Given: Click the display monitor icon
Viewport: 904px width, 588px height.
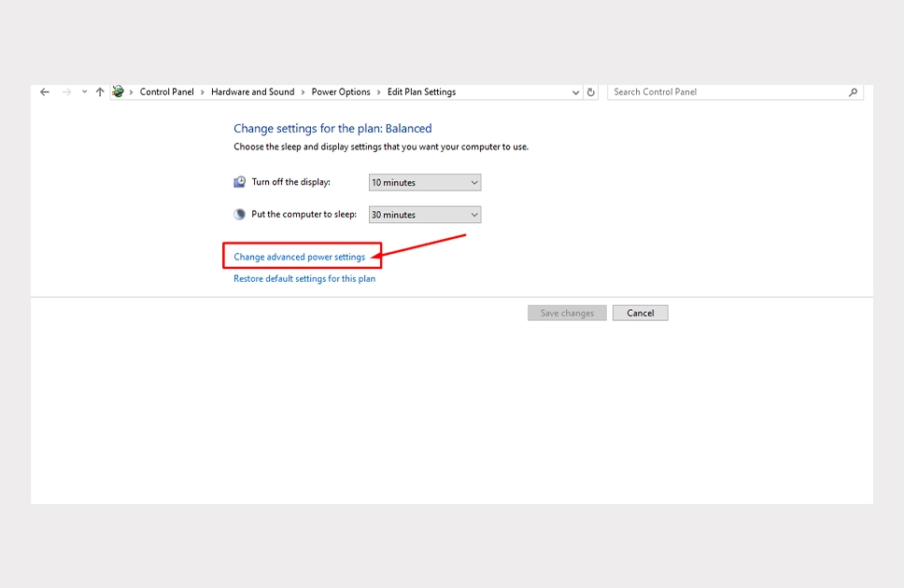Looking at the screenshot, I should click(239, 182).
